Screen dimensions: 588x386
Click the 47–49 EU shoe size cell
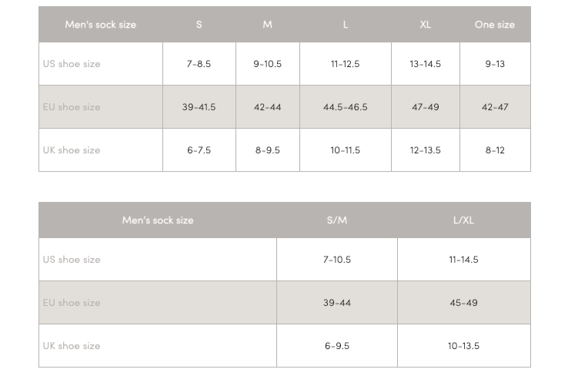coord(426,107)
